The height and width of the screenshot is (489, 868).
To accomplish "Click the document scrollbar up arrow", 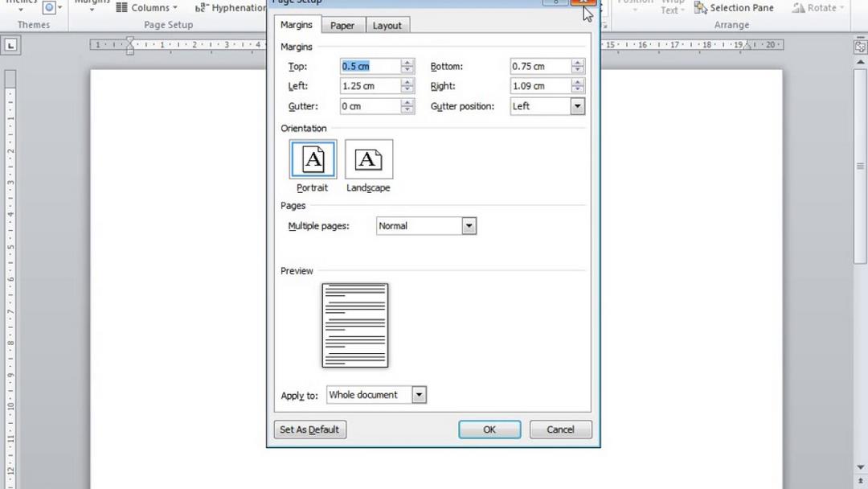I will pos(860,62).
